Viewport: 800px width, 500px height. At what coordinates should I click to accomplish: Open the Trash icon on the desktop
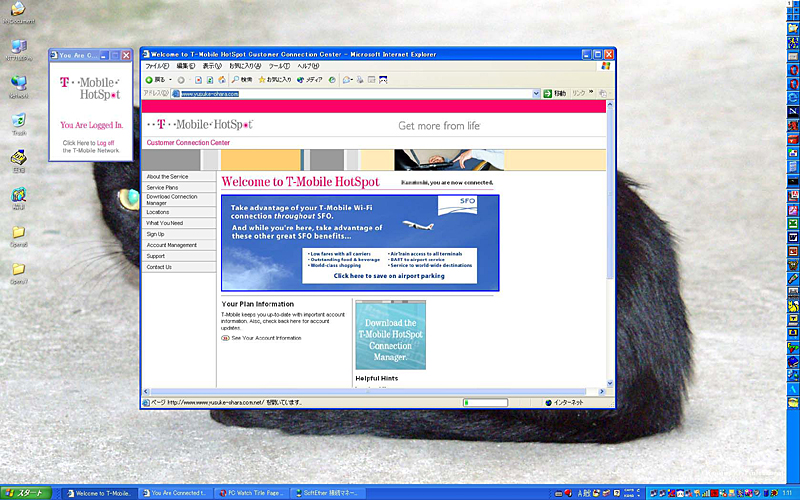coord(18,122)
